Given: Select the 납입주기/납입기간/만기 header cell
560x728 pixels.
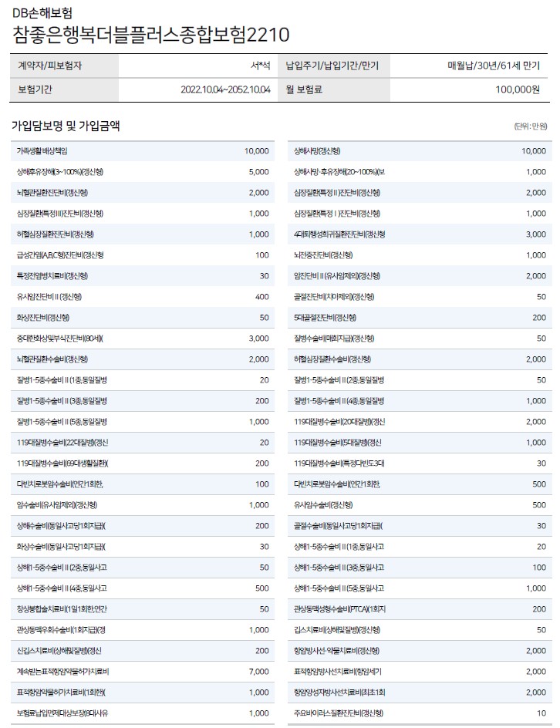Looking at the screenshot, I should (334, 66).
